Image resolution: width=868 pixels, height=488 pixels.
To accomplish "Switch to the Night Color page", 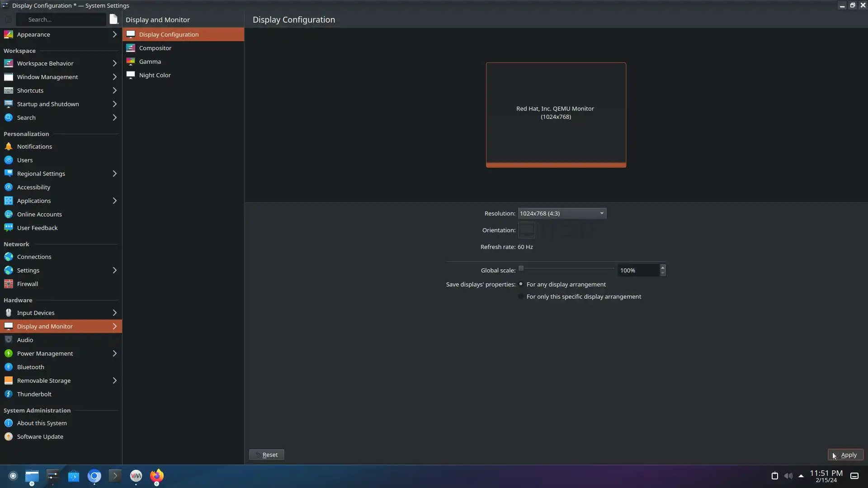I will coord(155,75).
